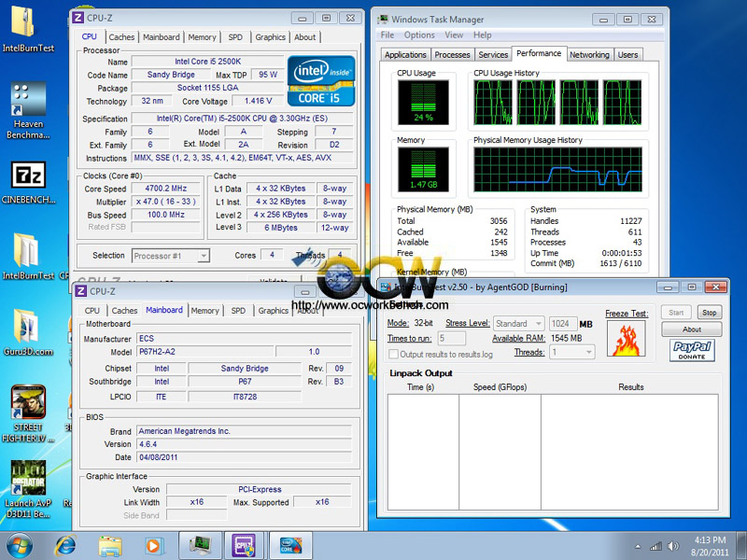Viewport: 747px width, 560px height.
Task: Open the Stress Level dropdown
Action: [x=519, y=324]
